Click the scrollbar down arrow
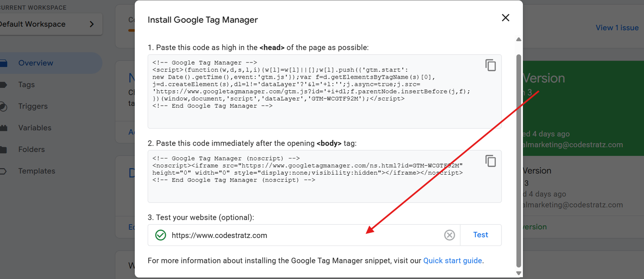Screen dimensions: 644x279 518,272
